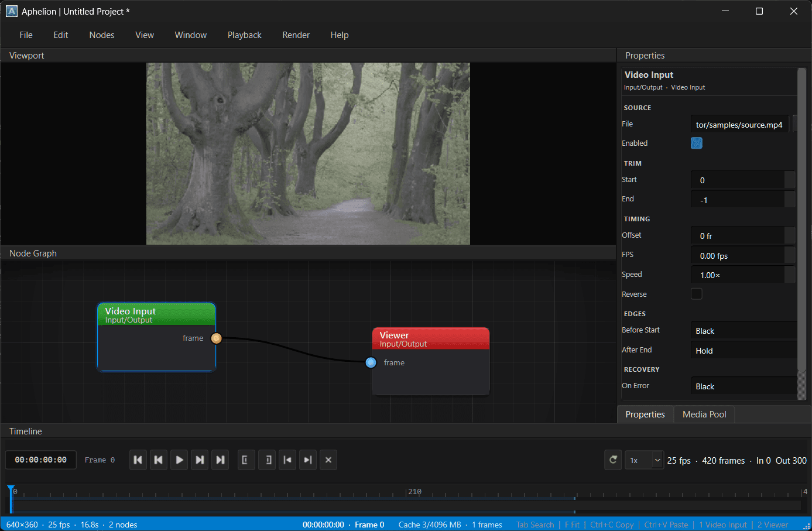Open the View menu
The image size is (812, 531).
(x=145, y=35)
